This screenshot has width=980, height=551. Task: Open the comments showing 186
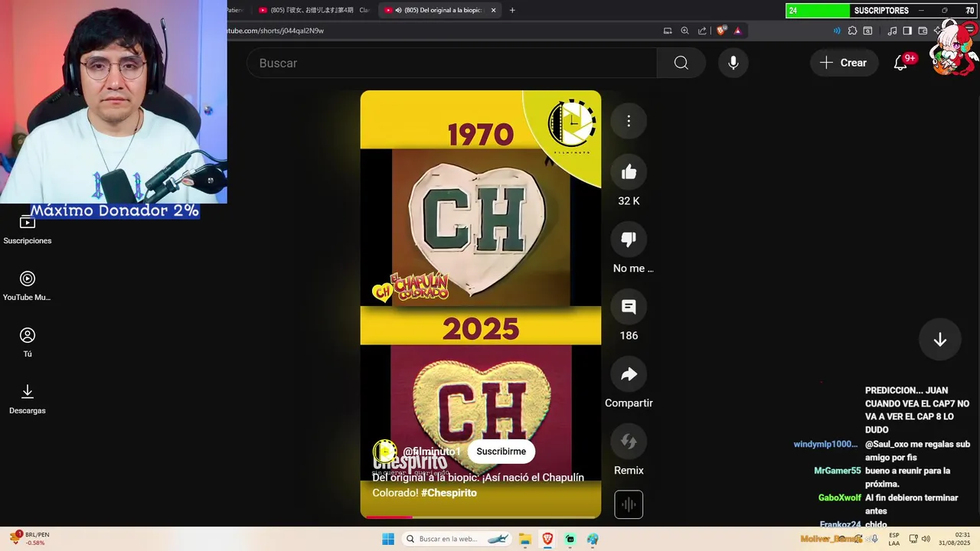coord(629,307)
